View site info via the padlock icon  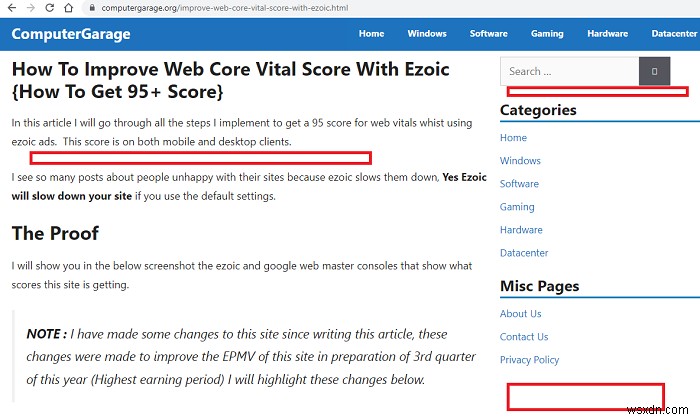(x=92, y=8)
